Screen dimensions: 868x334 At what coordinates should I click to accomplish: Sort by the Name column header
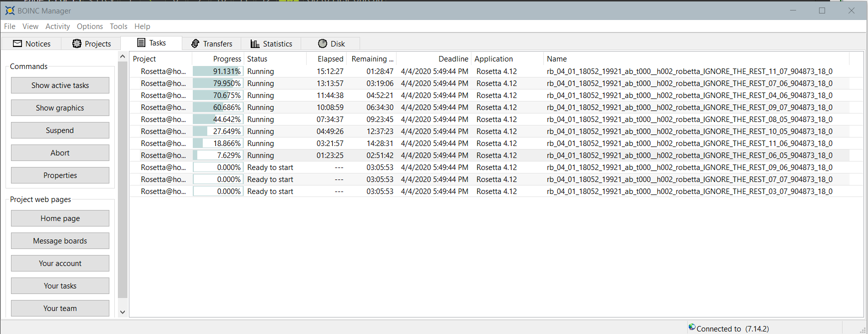(x=696, y=59)
